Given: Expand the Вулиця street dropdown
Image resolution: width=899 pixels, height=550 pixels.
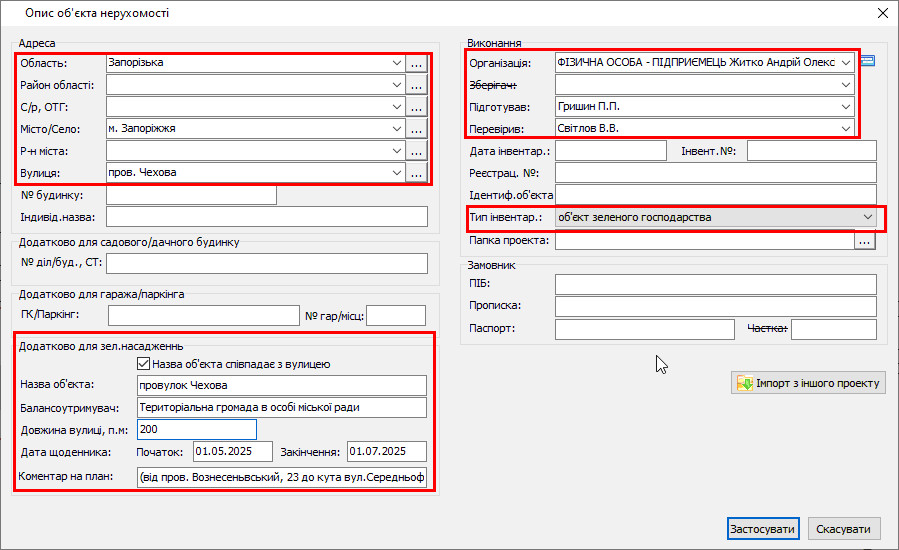Looking at the screenshot, I should pyautogui.click(x=397, y=173).
